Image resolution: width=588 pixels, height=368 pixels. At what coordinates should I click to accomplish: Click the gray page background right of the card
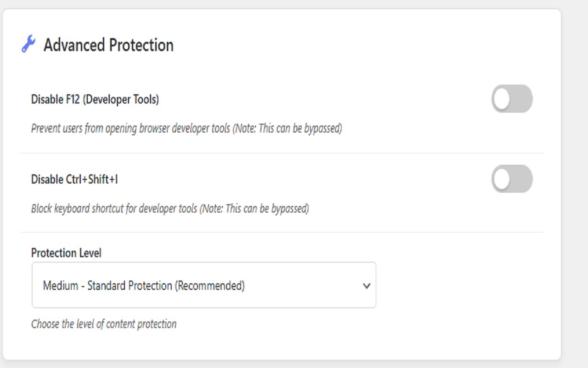575,184
